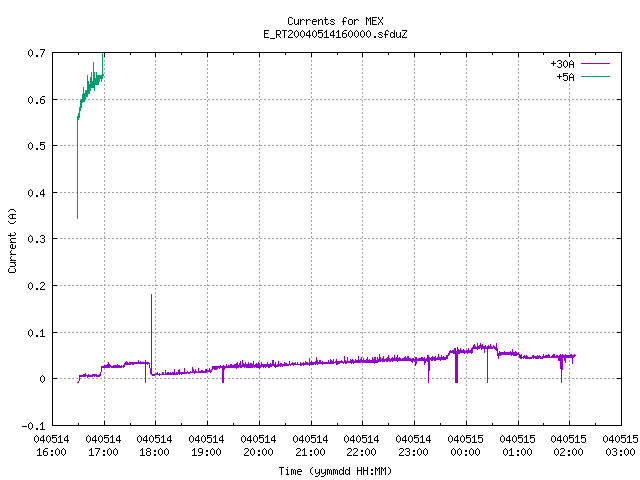The image size is (640, 480).
Task: Click the x-axis tick '040514 23:00'
Action: [x=413, y=446]
